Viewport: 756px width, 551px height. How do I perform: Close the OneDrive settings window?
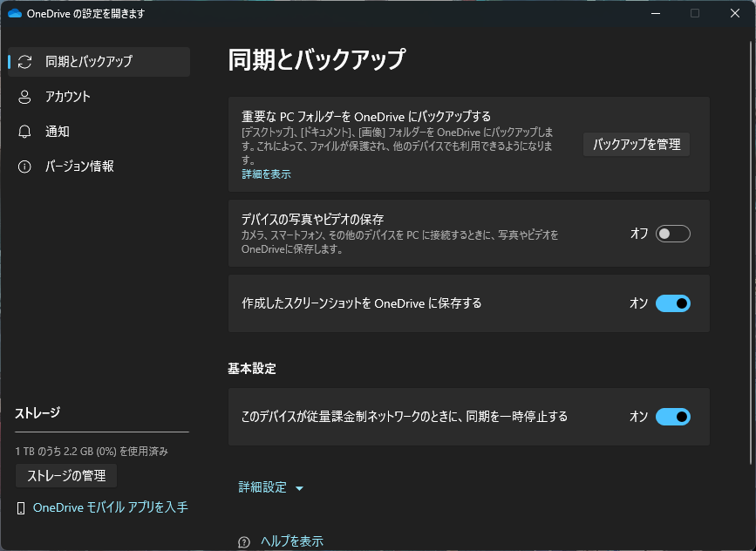coord(735,13)
